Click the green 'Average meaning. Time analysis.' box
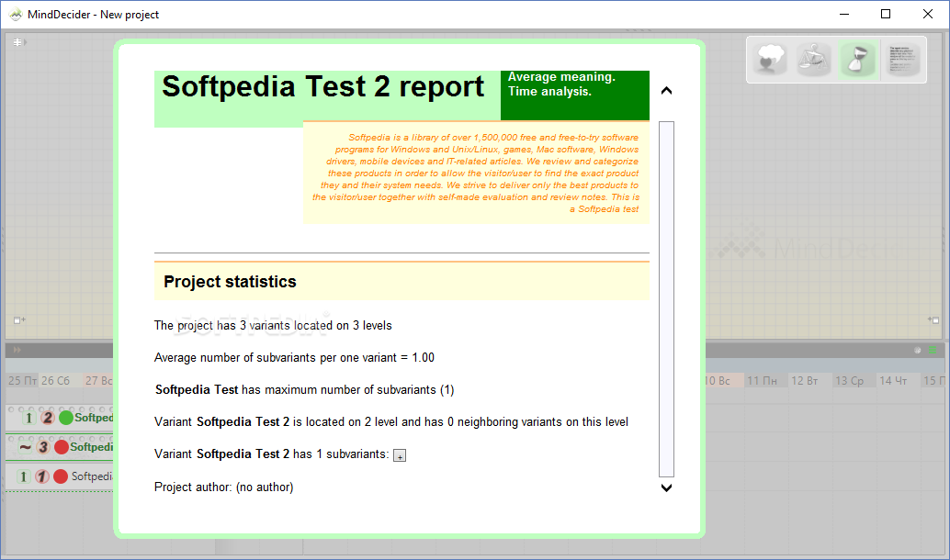 [x=575, y=95]
